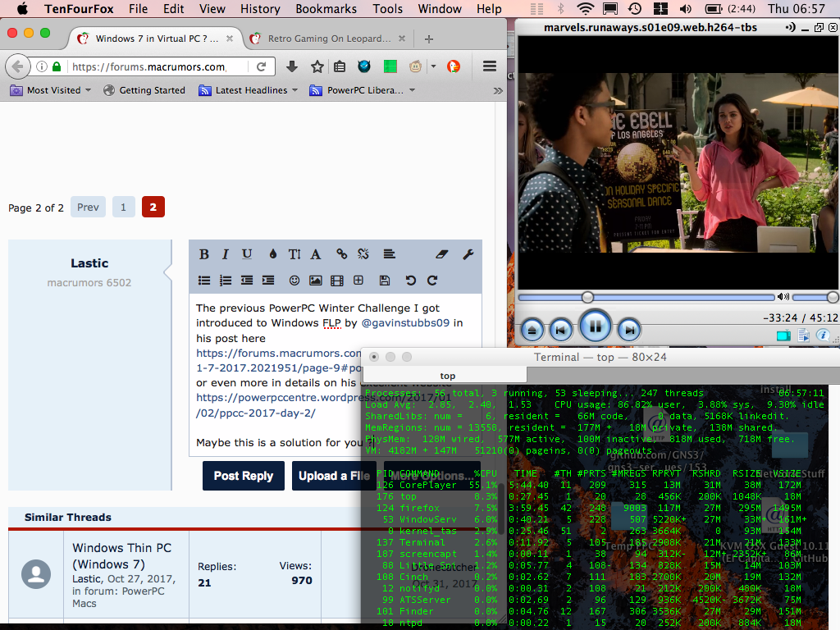Image resolution: width=840 pixels, height=630 pixels.
Task: Open text color picker in editor
Action: 272,254
